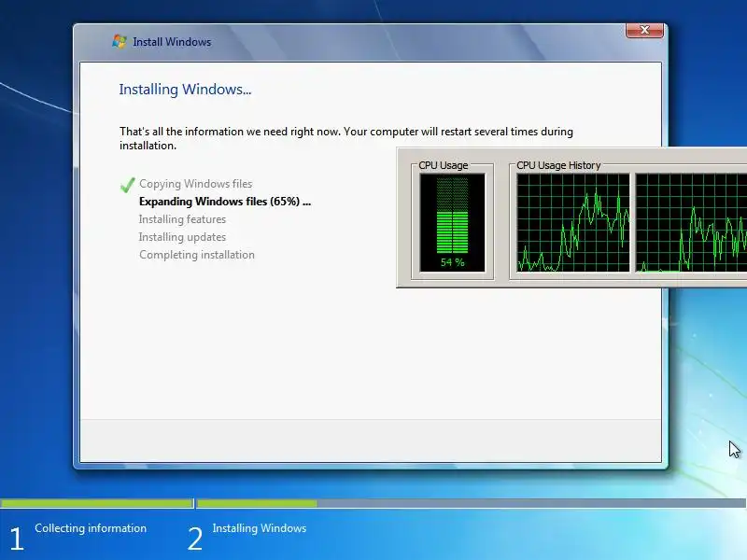
Task: Click the 'Installing Windows...' heading
Action: pos(185,89)
